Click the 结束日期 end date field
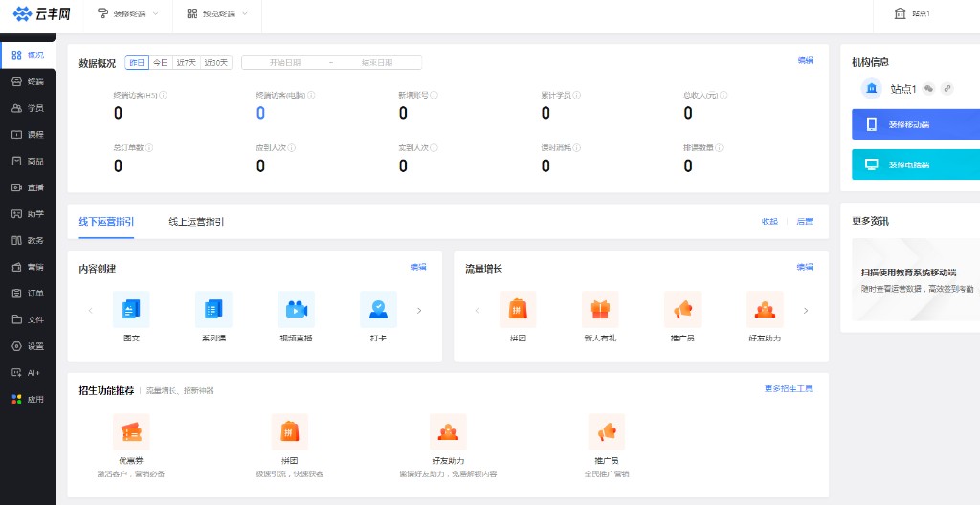980x505 pixels. pos(377,62)
